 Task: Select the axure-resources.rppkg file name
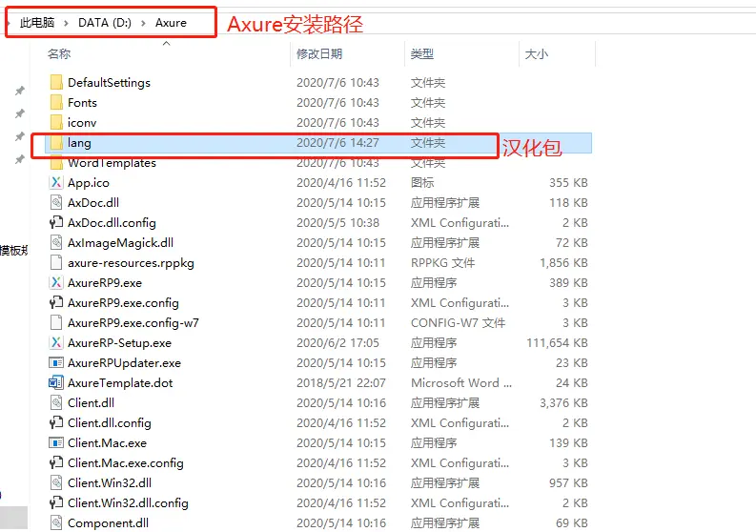pyautogui.click(x=132, y=263)
